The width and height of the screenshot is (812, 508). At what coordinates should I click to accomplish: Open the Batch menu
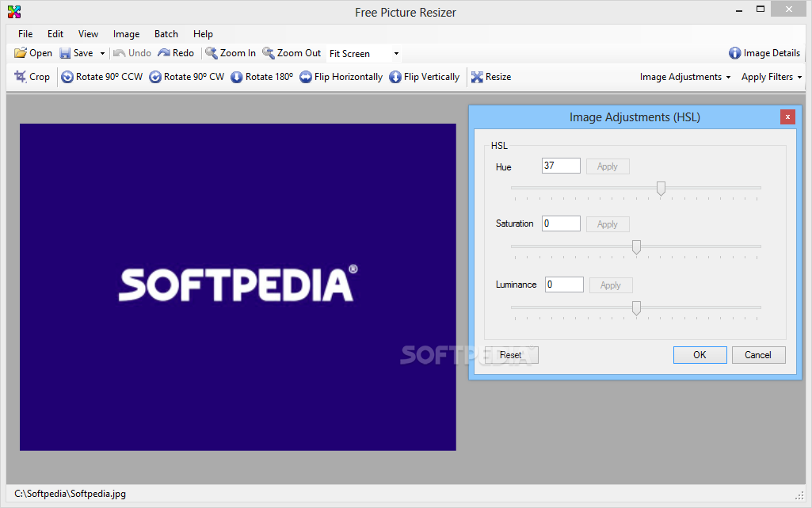tap(166, 33)
